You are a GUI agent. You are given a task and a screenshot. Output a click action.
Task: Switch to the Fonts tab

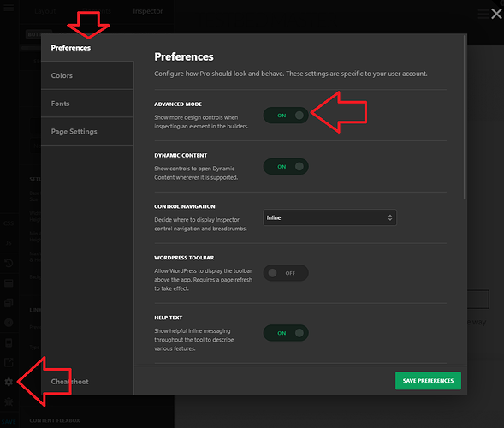(87, 104)
